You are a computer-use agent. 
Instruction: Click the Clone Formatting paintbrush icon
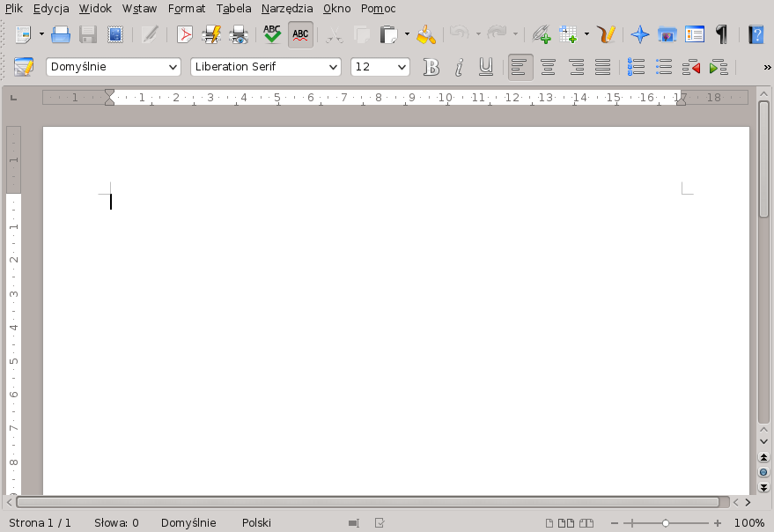[426, 35]
